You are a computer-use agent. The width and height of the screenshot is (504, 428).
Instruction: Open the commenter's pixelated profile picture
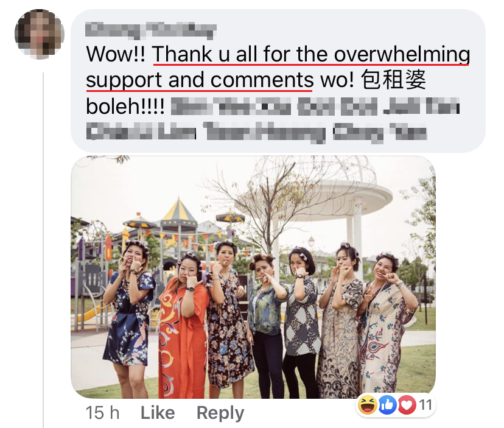point(40,34)
